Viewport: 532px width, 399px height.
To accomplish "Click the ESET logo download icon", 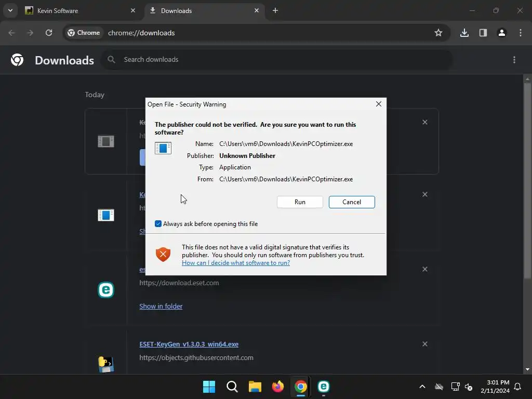I will (106, 290).
